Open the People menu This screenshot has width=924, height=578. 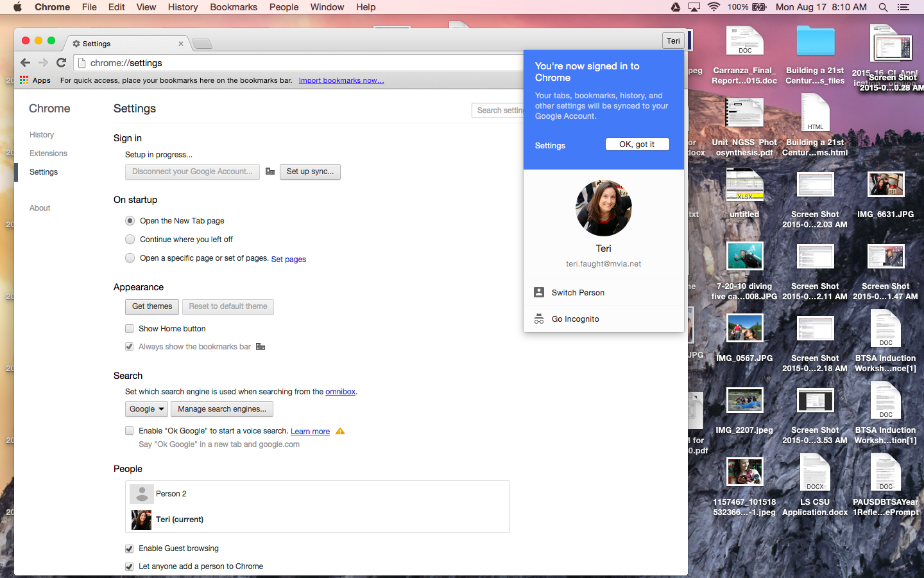pos(284,7)
